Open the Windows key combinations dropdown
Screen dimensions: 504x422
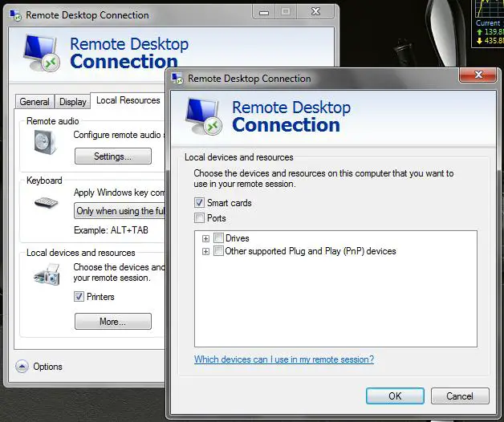pos(120,211)
